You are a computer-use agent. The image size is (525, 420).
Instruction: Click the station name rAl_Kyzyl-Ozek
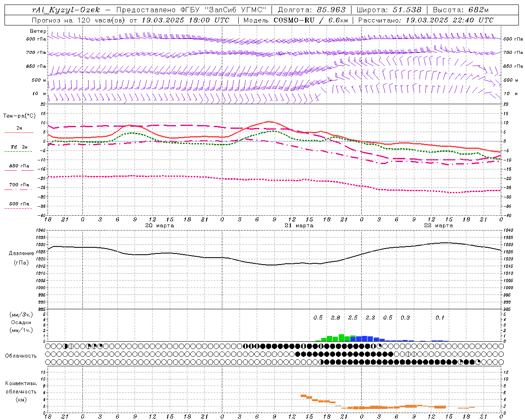(x=66, y=10)
